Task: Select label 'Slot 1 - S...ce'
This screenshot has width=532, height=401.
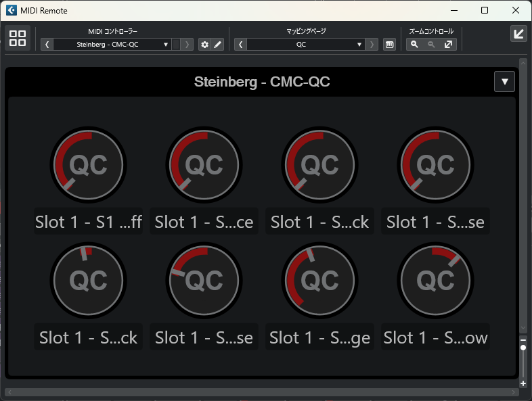Action: 204,222
